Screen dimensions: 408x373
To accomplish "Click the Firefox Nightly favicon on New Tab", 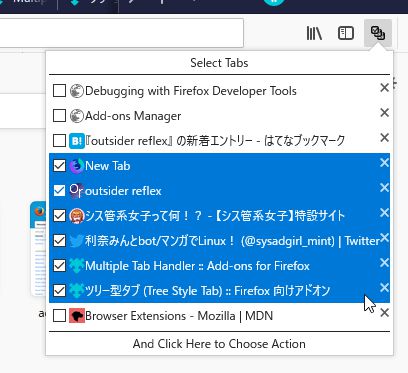I will [77, 166].
